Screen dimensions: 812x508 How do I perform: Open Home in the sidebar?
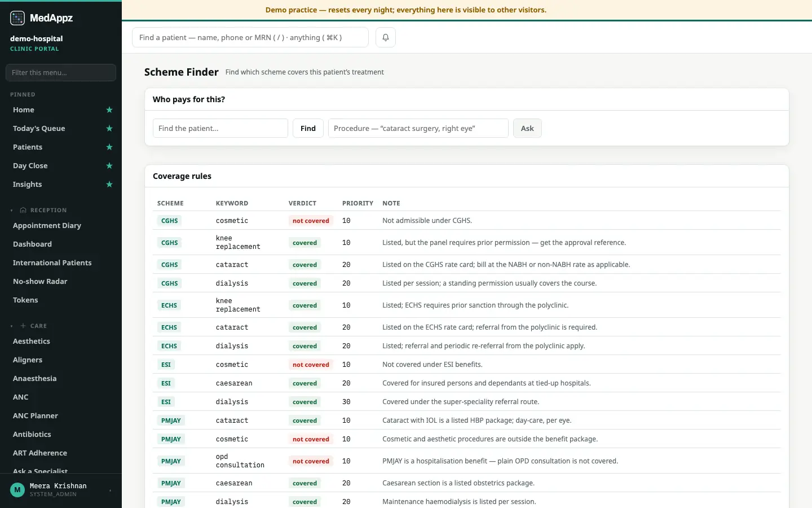[x=24, y=110]
